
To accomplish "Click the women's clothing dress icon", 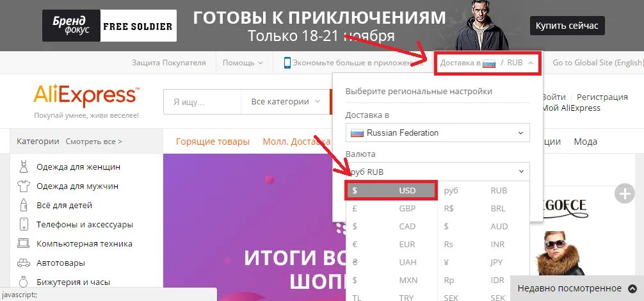I will tap(24, 167).
